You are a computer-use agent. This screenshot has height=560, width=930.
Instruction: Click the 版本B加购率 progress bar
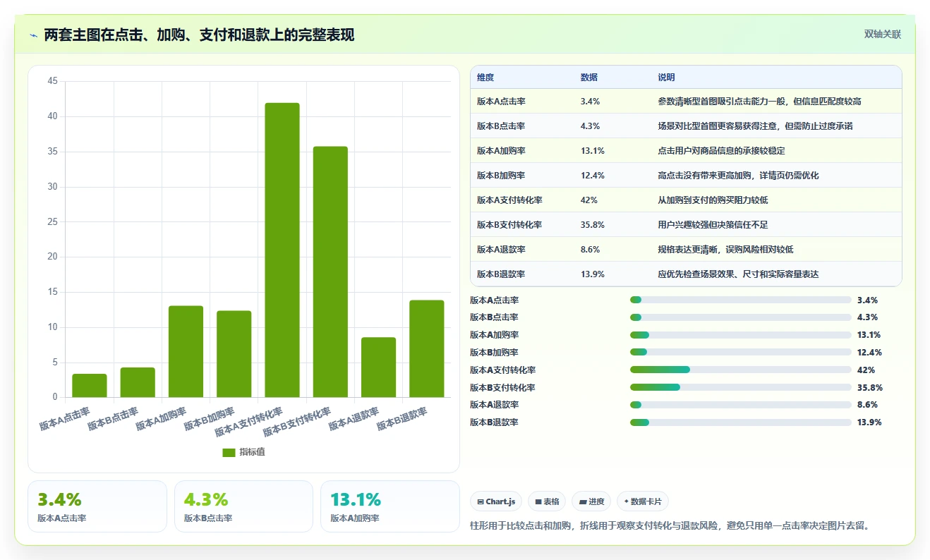(740, 352)
